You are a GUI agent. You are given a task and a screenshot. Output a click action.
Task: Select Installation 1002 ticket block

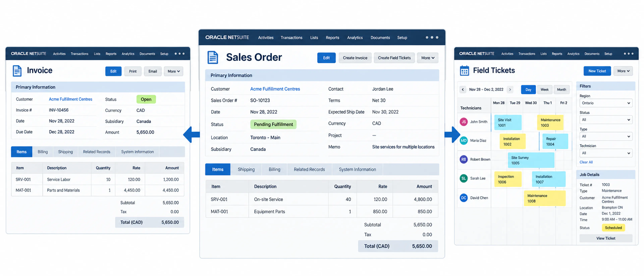513,141
